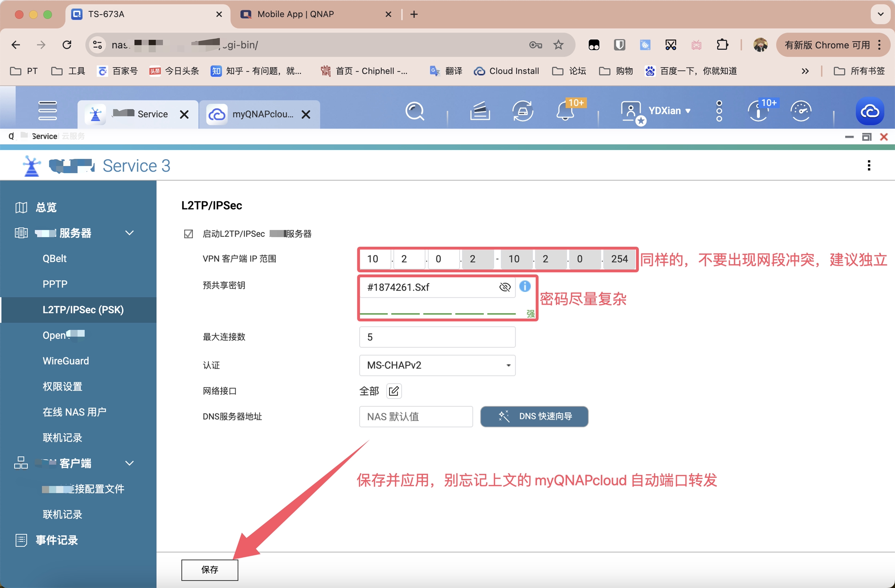Open the QTS more options vertical dots
The width and height of the screenshot is (895, 588).
(719, 111)
